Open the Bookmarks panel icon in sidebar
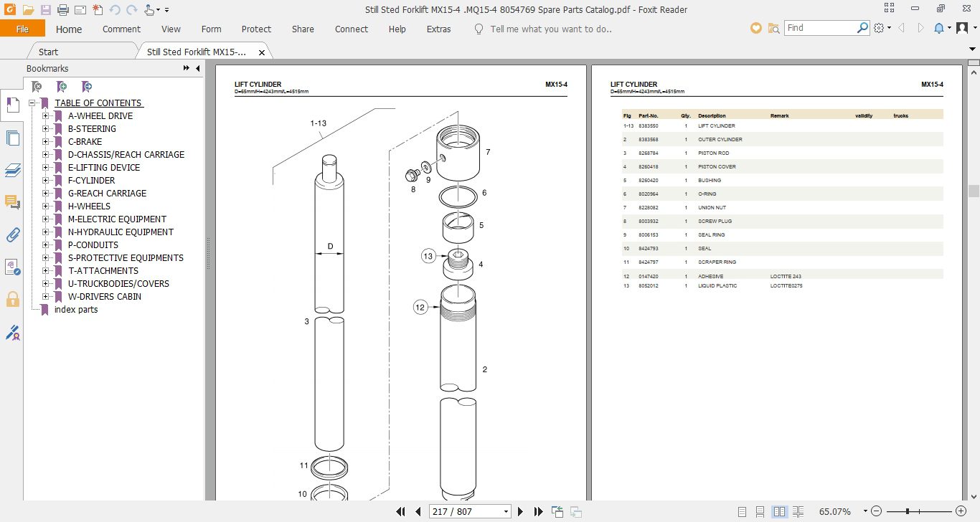The height and width of the screenshot is (522, 980). point(12,105)
